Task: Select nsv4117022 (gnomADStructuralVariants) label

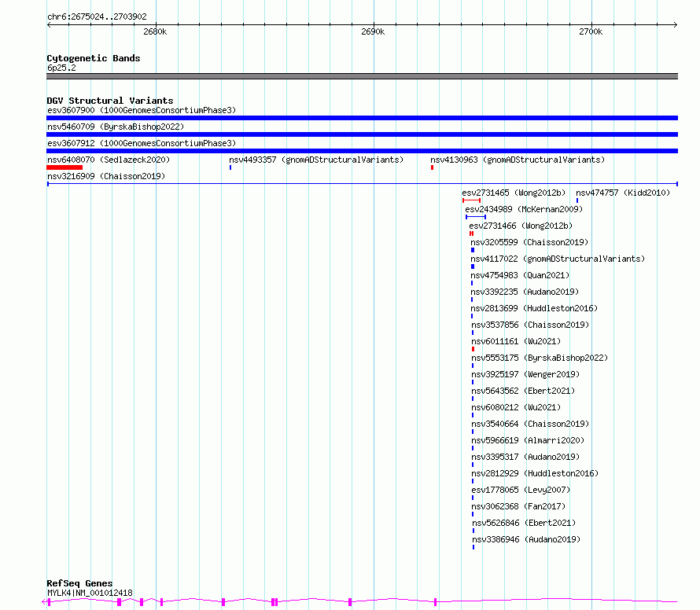Action: 558,259
